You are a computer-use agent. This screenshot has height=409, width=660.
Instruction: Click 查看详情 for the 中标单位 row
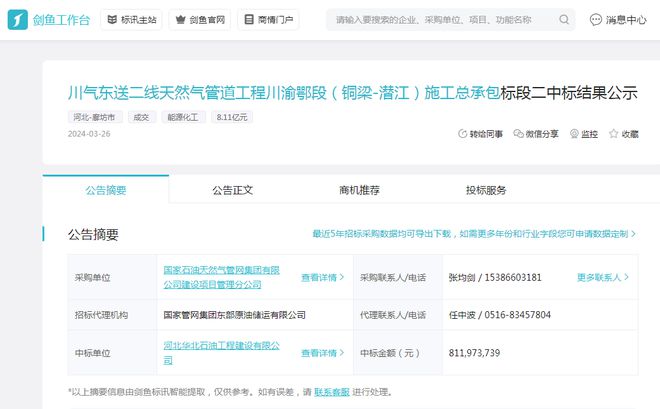tap(323, 353)
